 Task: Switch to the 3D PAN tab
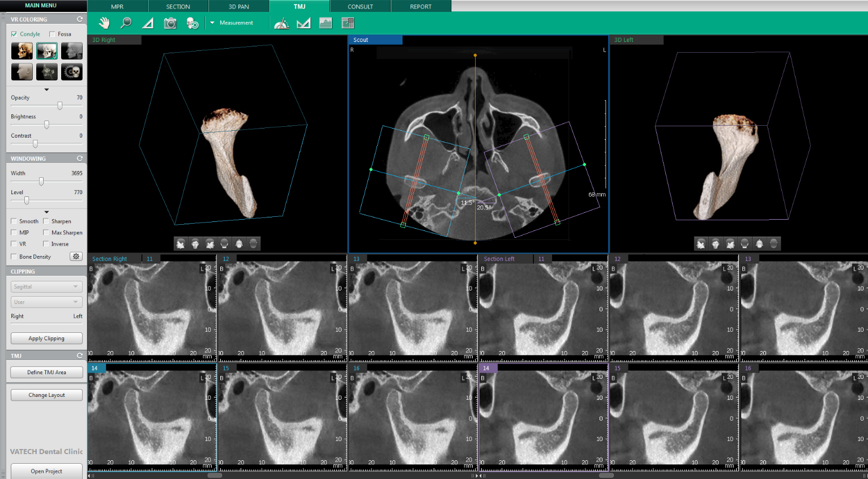pyautogui.click(x=239, y=6)
